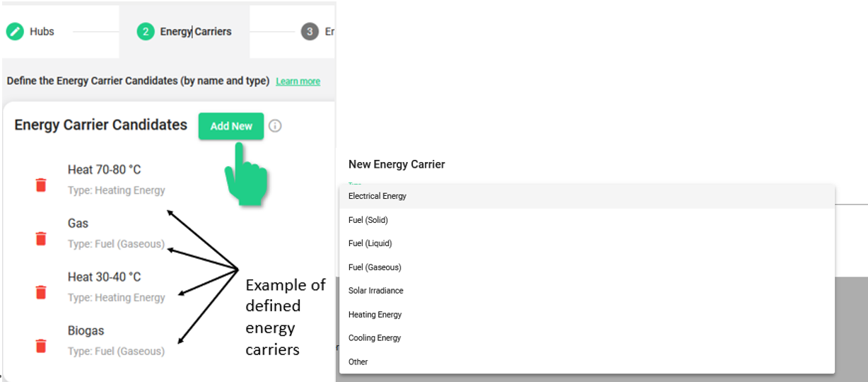Go to the Hubs step tab
868x382 pixels.
click(x=42, y=32)
